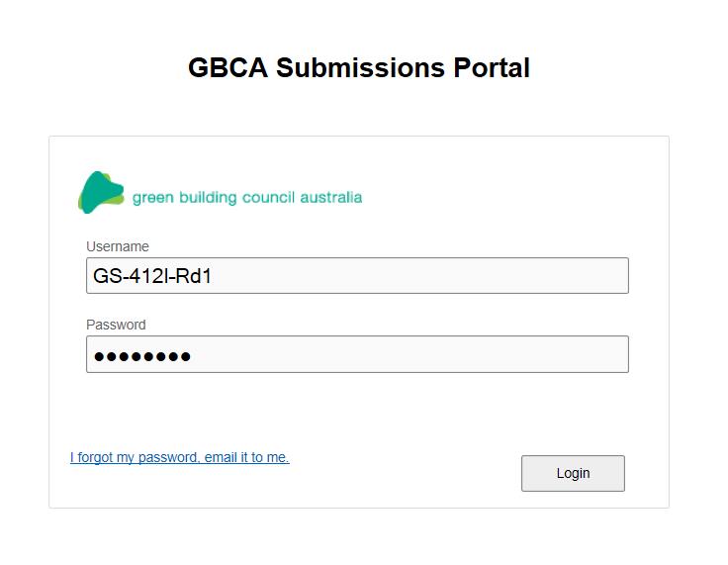Viewport: 728px width, 565px height.
Task: Click the word 'council' in the logo
Action: [x=268, y=198]
